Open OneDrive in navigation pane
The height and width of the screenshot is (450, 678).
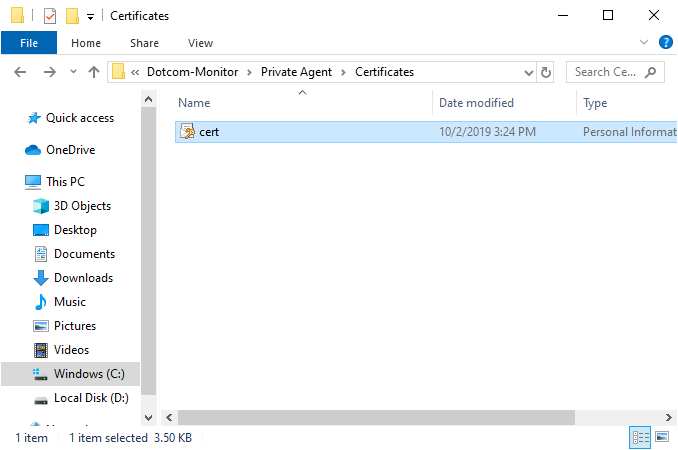[x=60, y=150]
